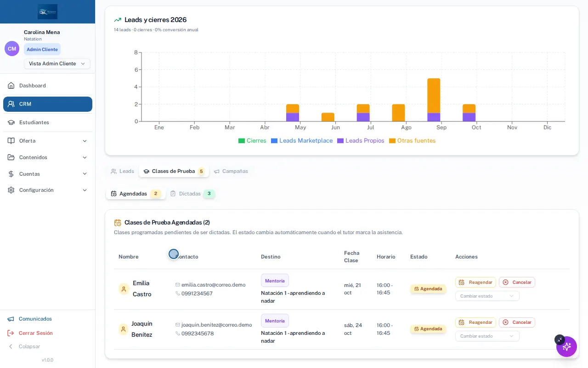This screenshot has width=588, height=368.
Task: Click the Natation logo in the sidebar header
Action: (x=48, y=11)
